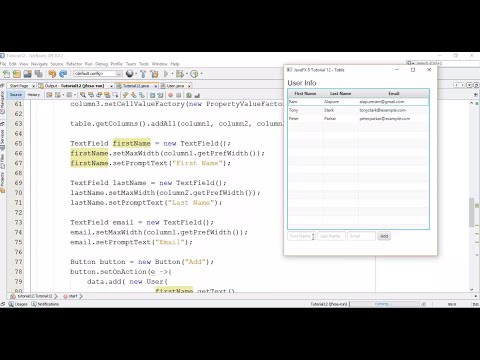
Task: Switch to the User.java editor tab
Action: [175, 86]
